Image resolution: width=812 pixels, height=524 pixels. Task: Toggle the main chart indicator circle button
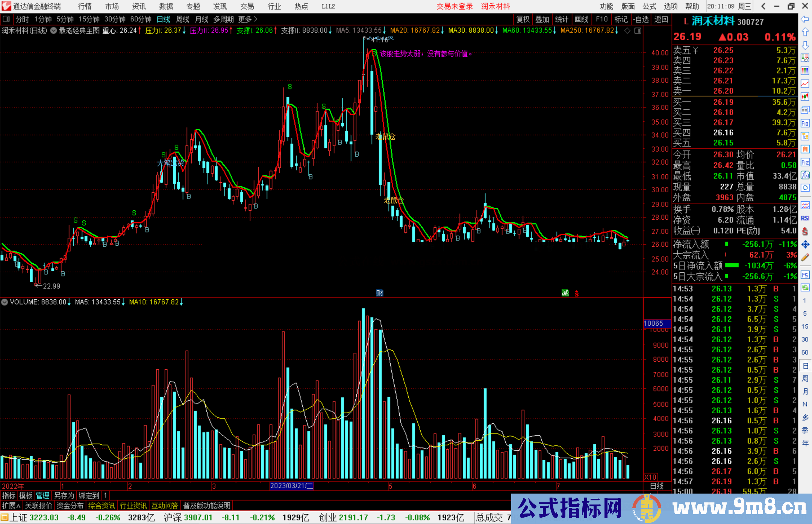[54, 30]
